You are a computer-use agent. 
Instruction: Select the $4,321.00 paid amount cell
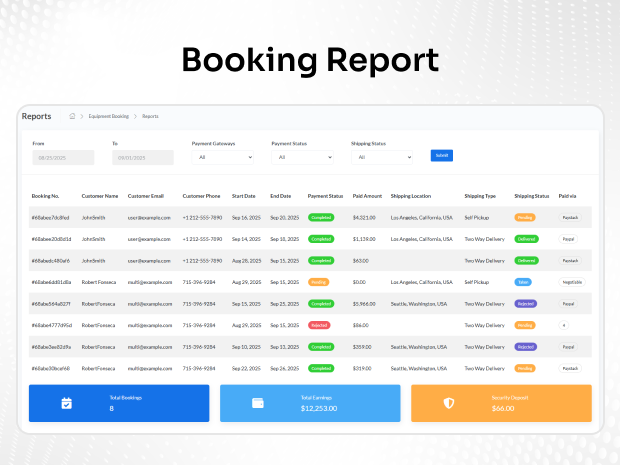tap(364, 218)
